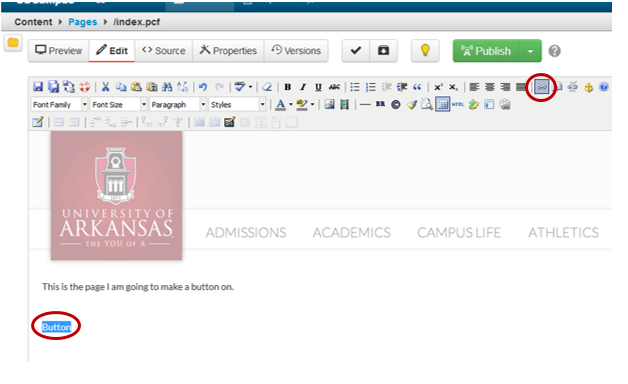Toggle left text alignment
The height and width of the screenshot is (384, 628).
click(474, 86)
